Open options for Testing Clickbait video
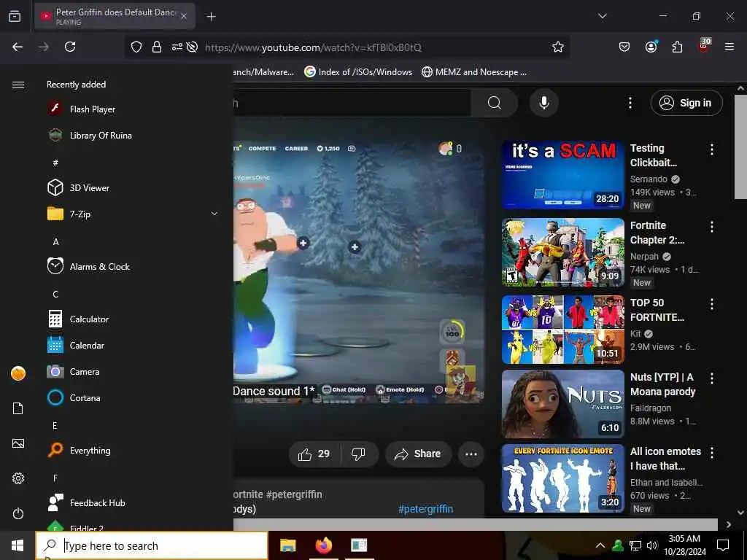The image size is (747, 560). click(712, 149)
